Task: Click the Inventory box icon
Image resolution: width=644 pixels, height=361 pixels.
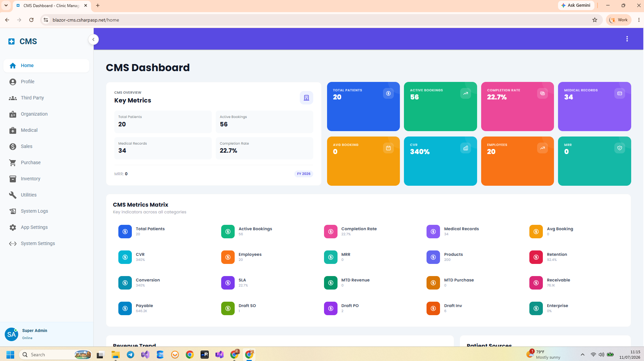Action: [13, 179]
